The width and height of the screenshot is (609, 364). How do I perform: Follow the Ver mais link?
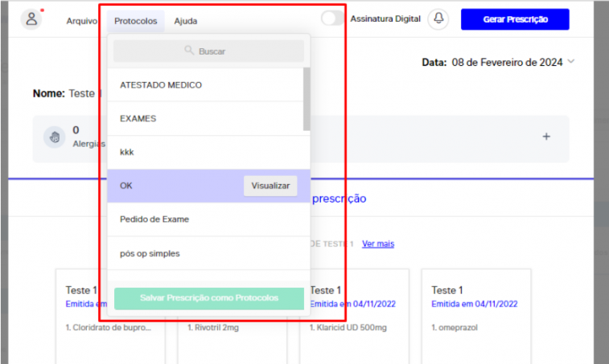378,243
